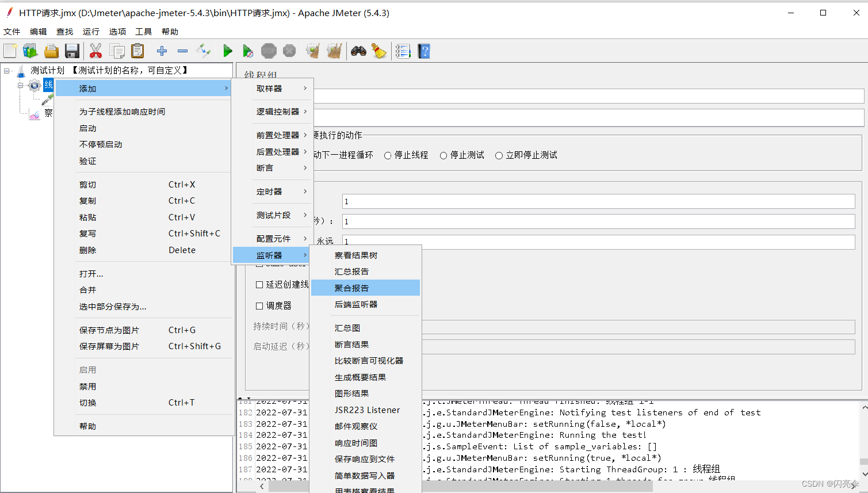Expand the 逻辑控制器 submenu

273,112
